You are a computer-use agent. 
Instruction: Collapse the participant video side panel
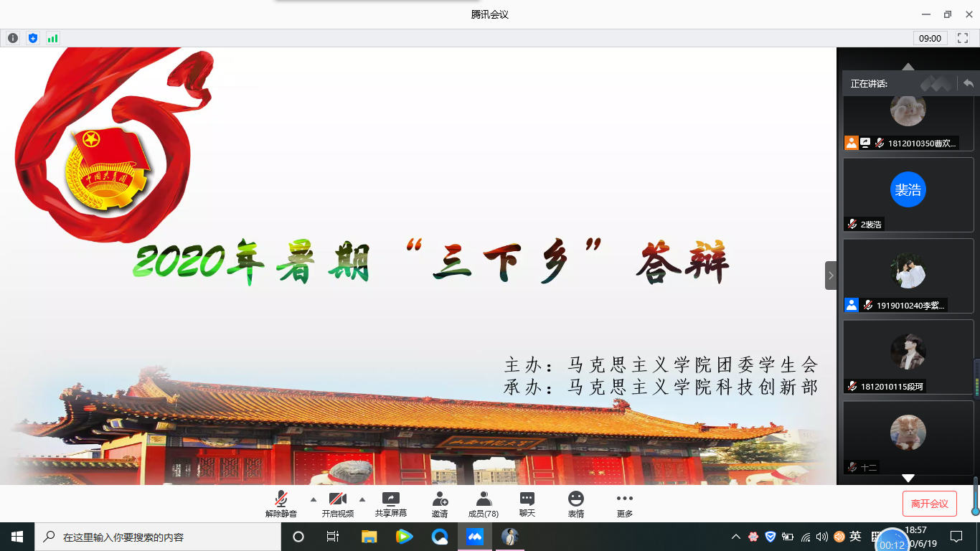[831, 275]
